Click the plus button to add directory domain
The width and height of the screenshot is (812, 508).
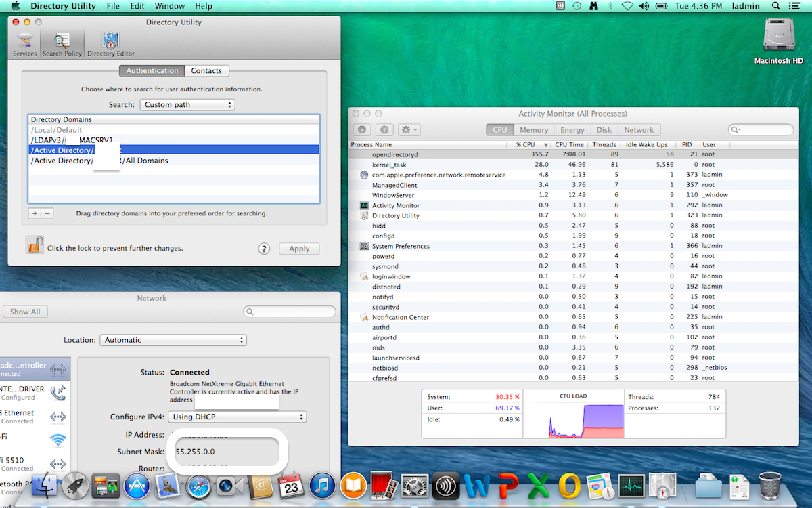[x=35, y=213]
